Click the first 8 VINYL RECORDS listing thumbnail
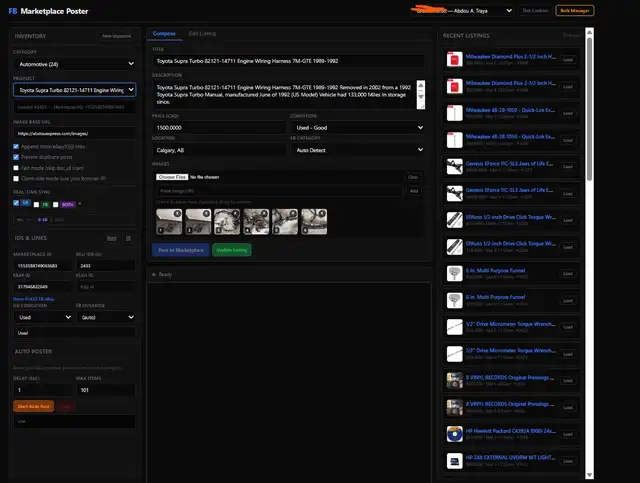 [x=455, y=380]
